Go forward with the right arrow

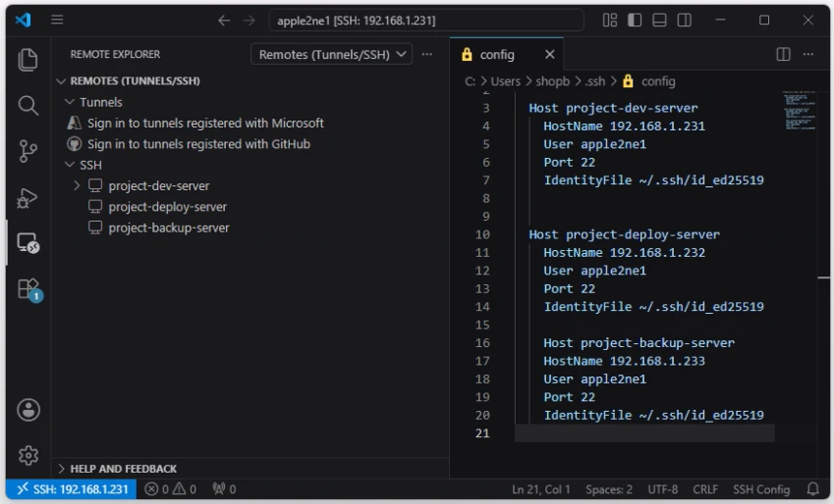pyautogui.click(x=249, y=20)
